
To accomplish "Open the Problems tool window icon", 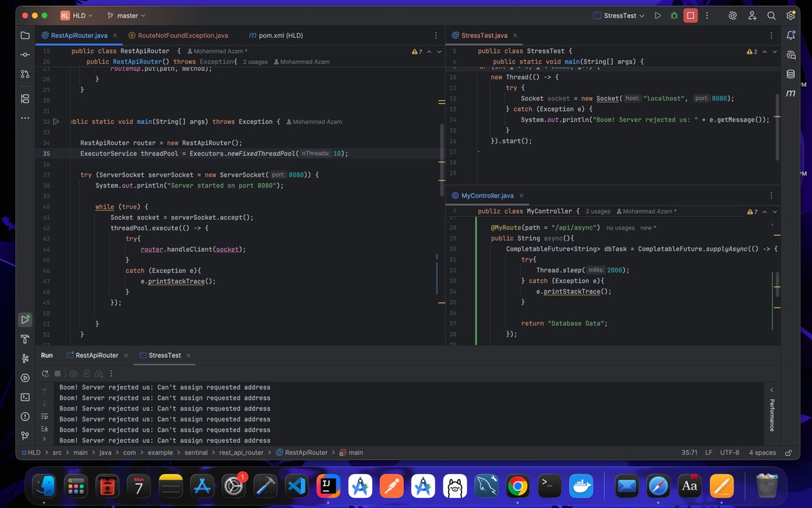I will coord(25,417).
